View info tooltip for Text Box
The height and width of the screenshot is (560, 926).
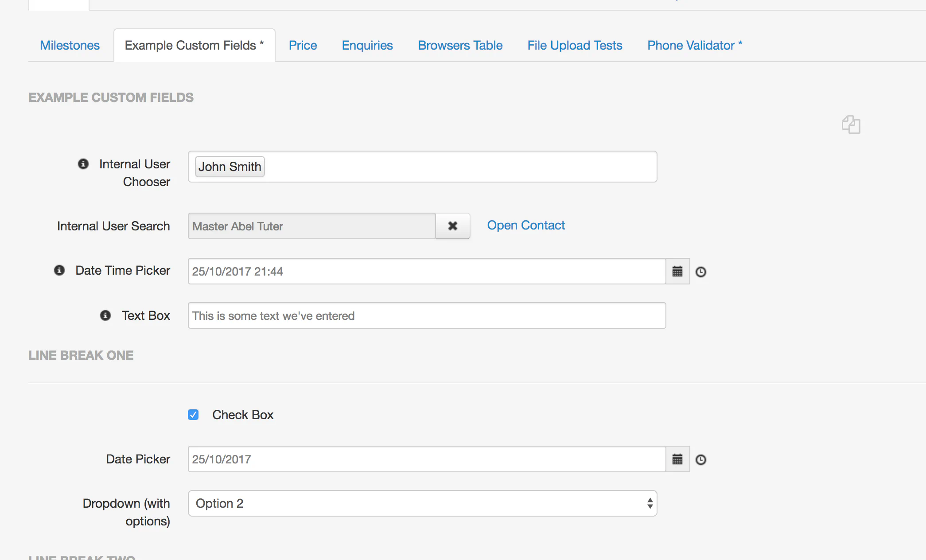point(105,315)
